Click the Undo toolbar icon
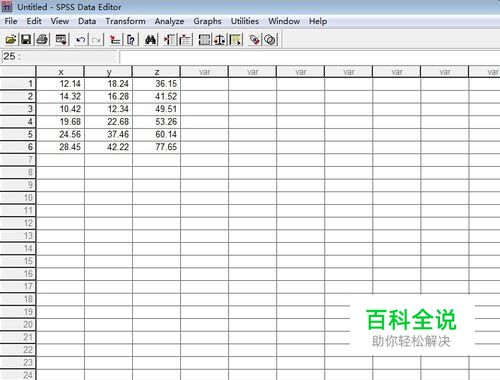This screenshot has height=380, width=500. (x=80, y=40)
